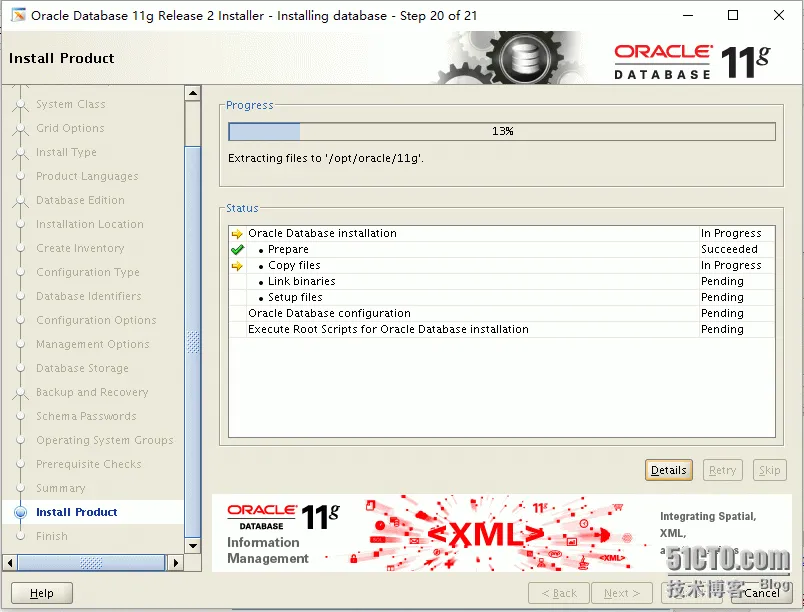Maximize the installer window

[x=733, y=15]
